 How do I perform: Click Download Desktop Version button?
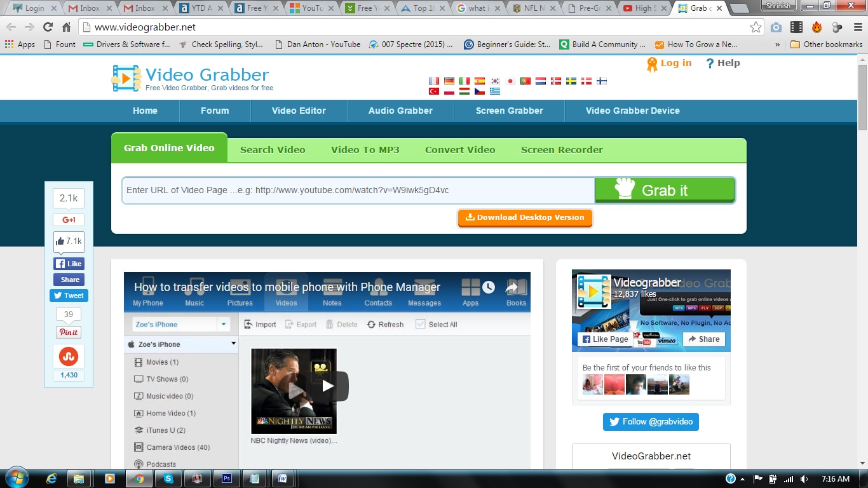(525, 217)
